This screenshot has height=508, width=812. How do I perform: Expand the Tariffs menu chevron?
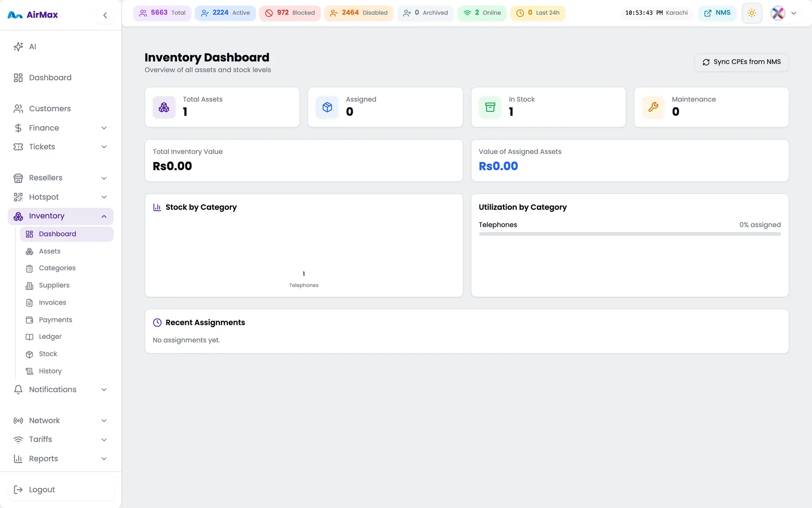104,439
